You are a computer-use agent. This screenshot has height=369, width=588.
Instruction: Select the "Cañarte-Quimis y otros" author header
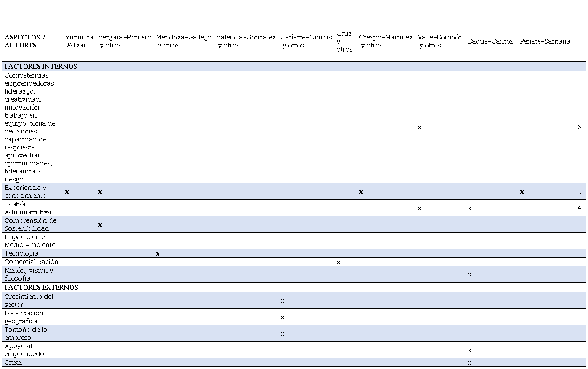click(306, 41)
